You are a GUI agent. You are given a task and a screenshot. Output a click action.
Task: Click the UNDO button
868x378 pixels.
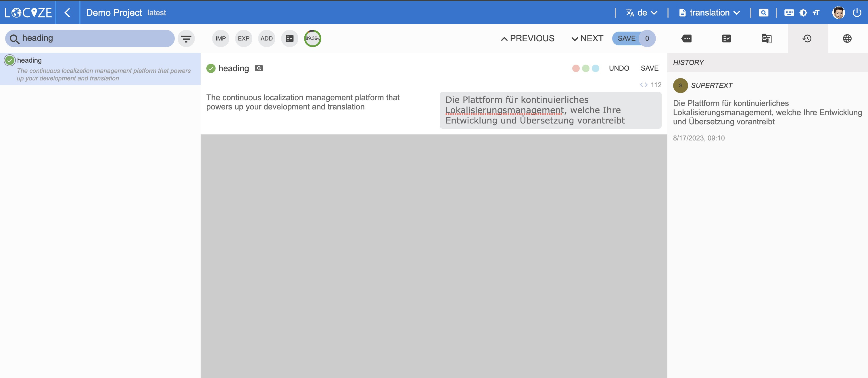pyautogui.click(x=619, y=68)
